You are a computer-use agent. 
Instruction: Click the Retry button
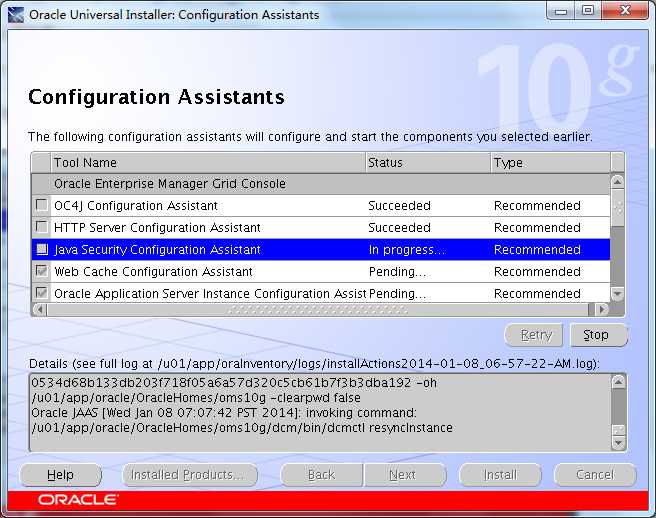534,335
